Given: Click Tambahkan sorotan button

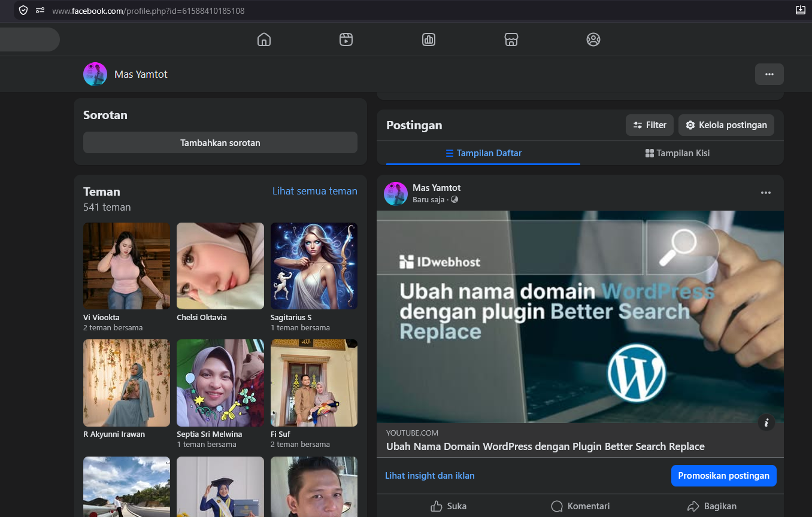Looking at the screenshot, I should tap(220, 142).
